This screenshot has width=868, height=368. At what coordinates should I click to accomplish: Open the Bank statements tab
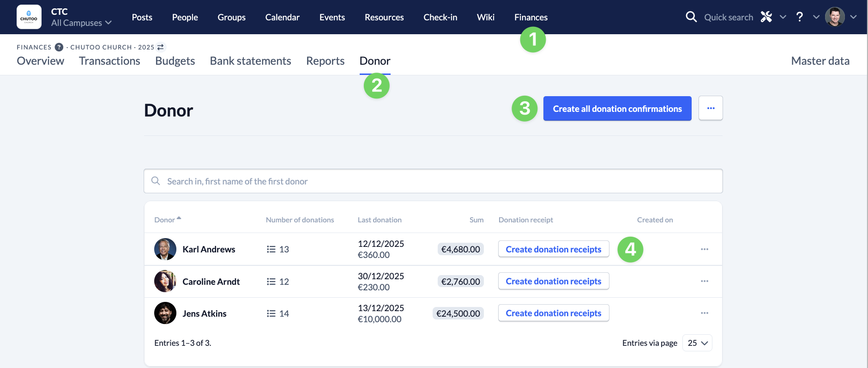tap(250, 61)
